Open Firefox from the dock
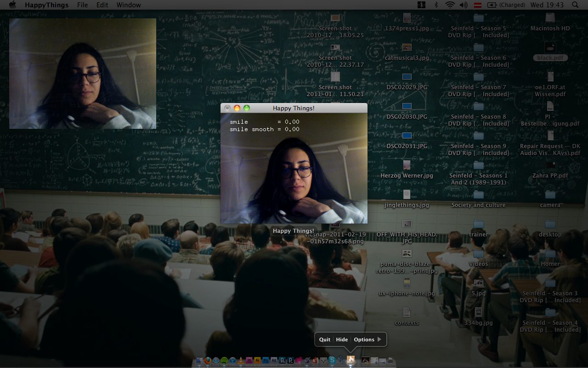Screen dimensions: 588x368 (208, 361)
